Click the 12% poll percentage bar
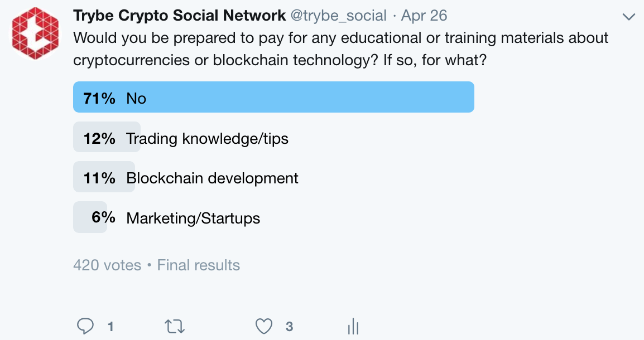 point(99,138)
